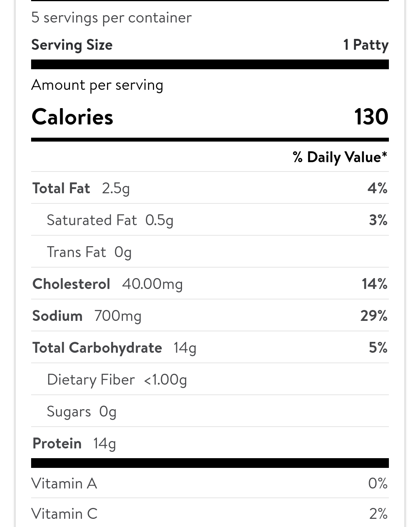Viewport: 420px width, 527px height.
Task: Select the 130 calories value
Action: click(x=371, y=117)
